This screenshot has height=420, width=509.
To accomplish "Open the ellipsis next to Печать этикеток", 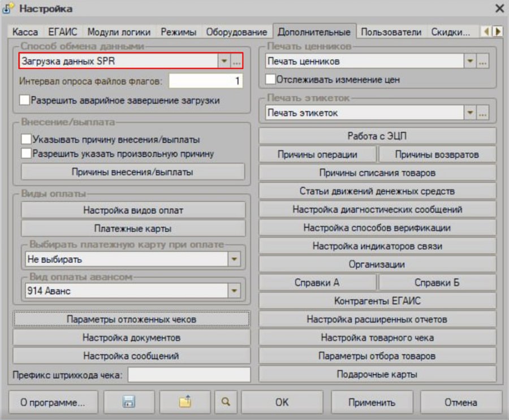I will 483,112.
